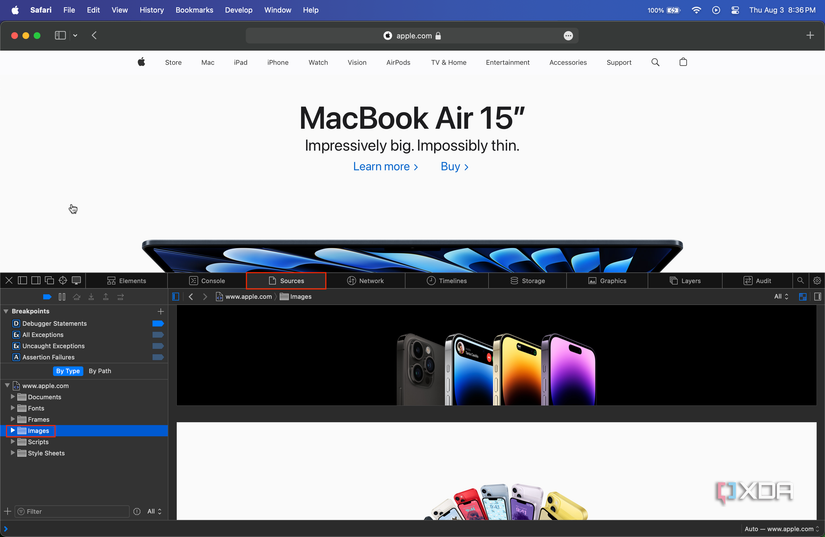Open a new tab with the plus button
The width and height of the screenshot is (825, 537).
tap(810, 35)
